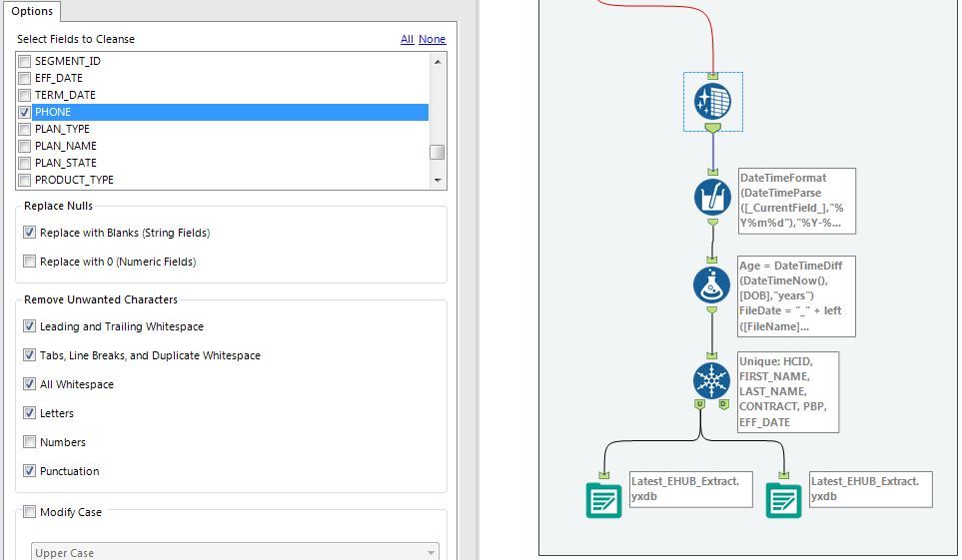Check the EFF_DATE field checkbox
The image size is (962, 560).
click(25, 79)
